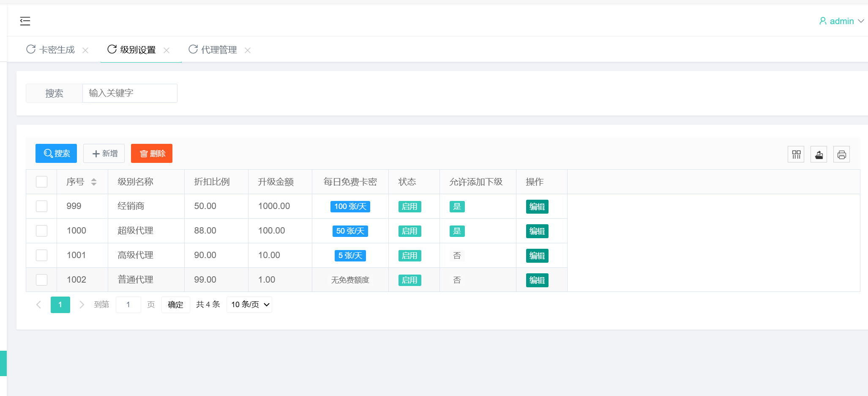Expand the admin account dropdown arrow

click(861, 21)
